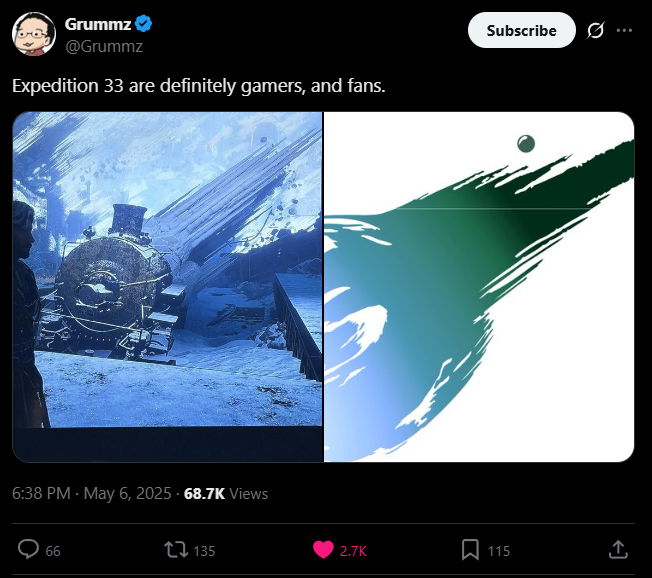The height and width of the screenshot is (578, 652).
Task: Click the 2.7K likes count
Action: 353,551
